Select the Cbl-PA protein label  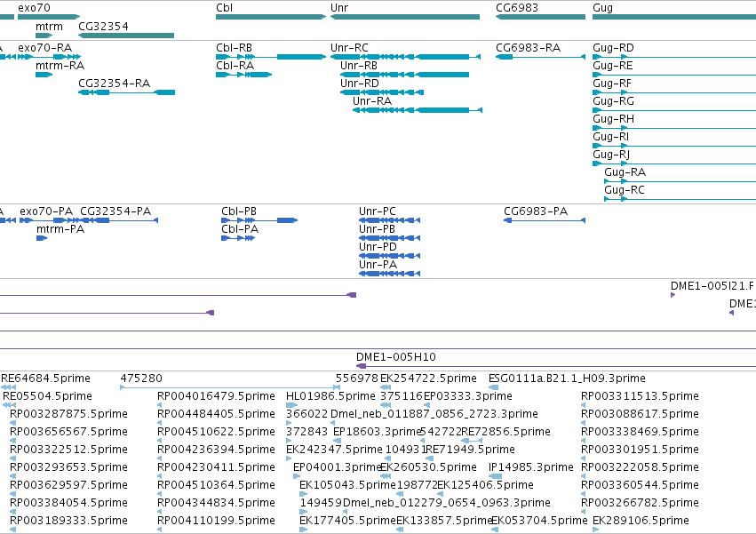(x=240, y=229)
